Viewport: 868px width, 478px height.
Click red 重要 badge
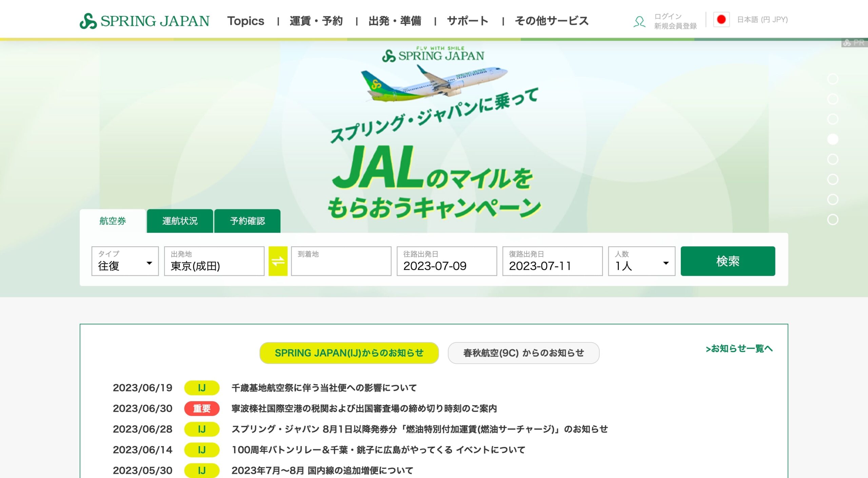pos(202,408)
